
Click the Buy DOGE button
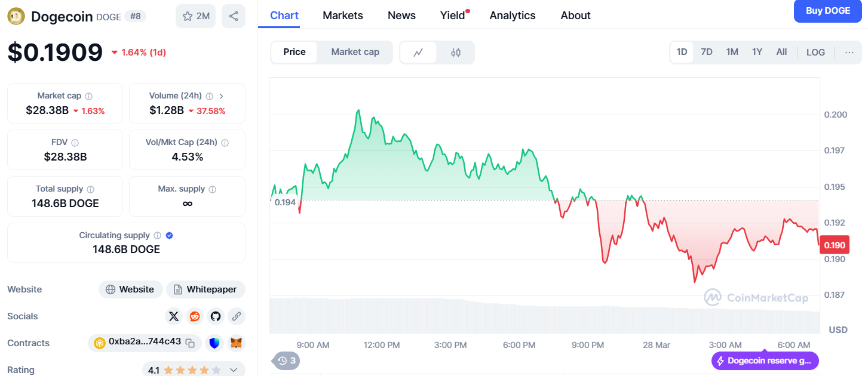tap(827, 11)
